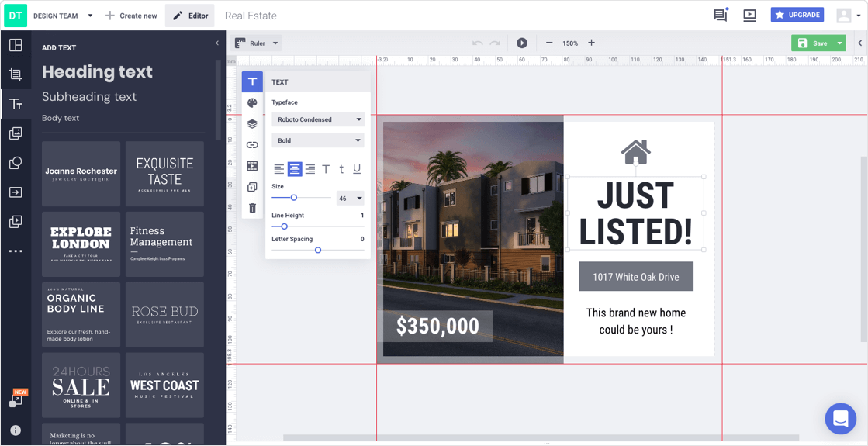Rename the Real Estate project title
Viewport: 868px width, 446px height.
pyautogui.click(x=251, y=16)
